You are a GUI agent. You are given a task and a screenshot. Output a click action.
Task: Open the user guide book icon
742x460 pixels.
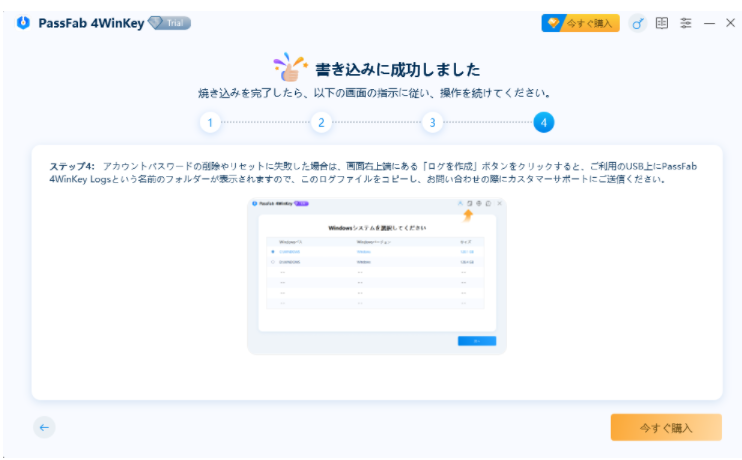tap(662, 23)
